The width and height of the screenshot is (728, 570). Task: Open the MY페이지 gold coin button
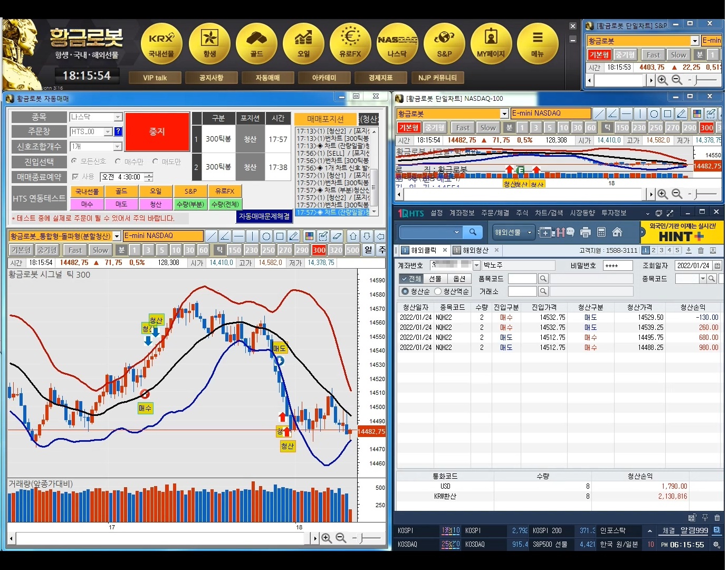[x=491, y=44]
